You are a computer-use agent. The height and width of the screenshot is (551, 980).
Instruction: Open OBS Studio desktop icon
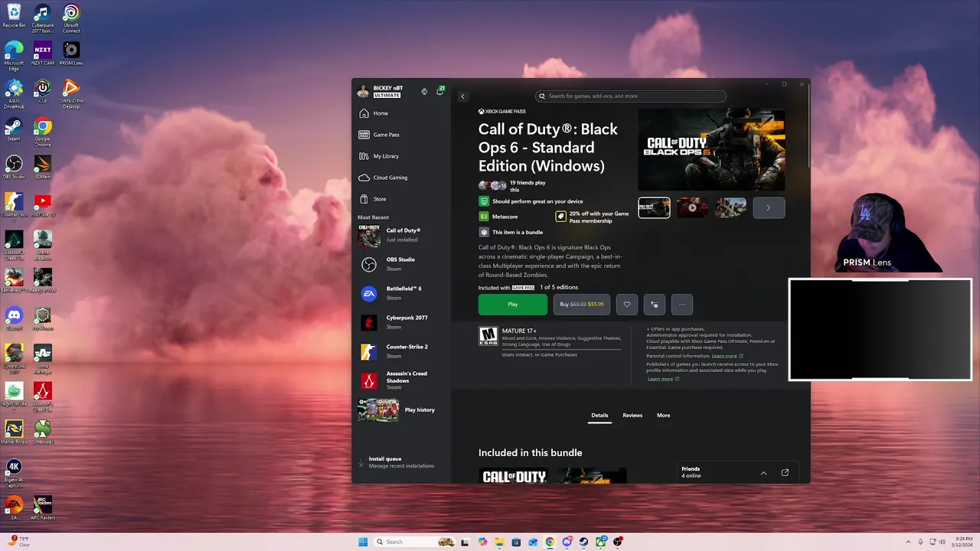point(14,167)
